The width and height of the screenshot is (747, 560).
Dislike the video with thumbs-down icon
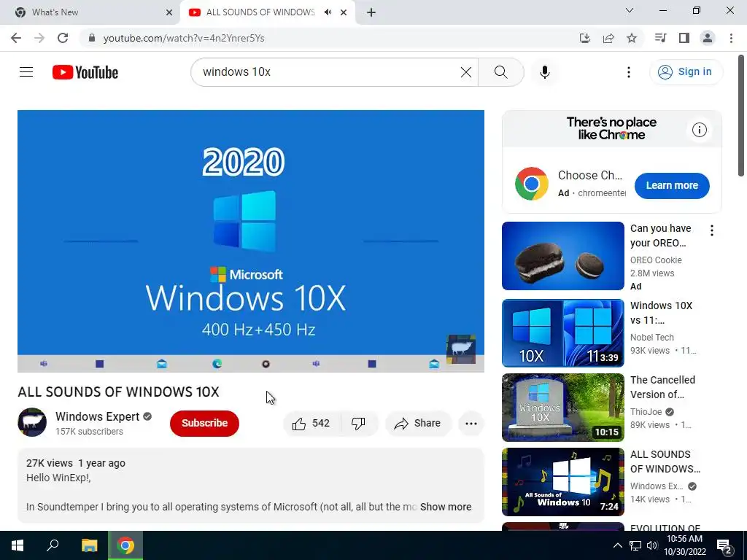[x=358, y=424]
